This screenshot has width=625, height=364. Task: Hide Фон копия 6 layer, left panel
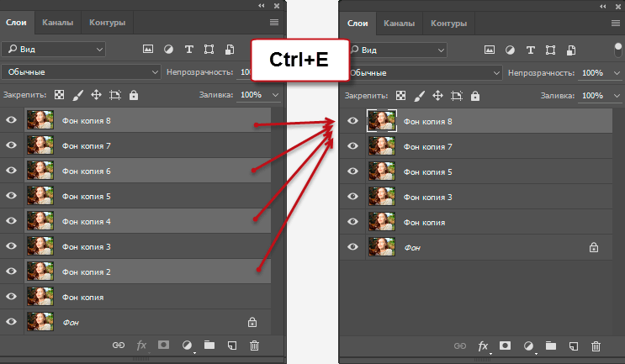coord(12,170)
